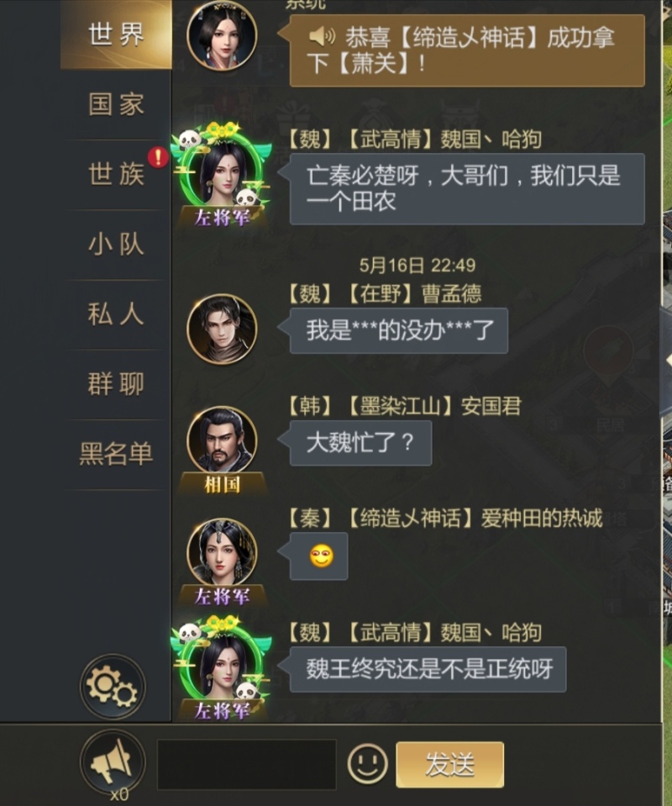Select the system announcer avatar

[222, 35]
